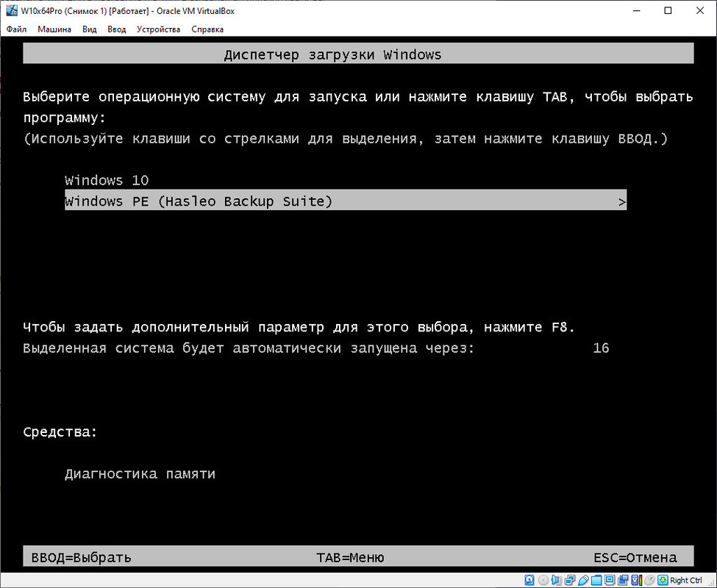
Task: Click the countdown value 16
Action: click(601, 348)
